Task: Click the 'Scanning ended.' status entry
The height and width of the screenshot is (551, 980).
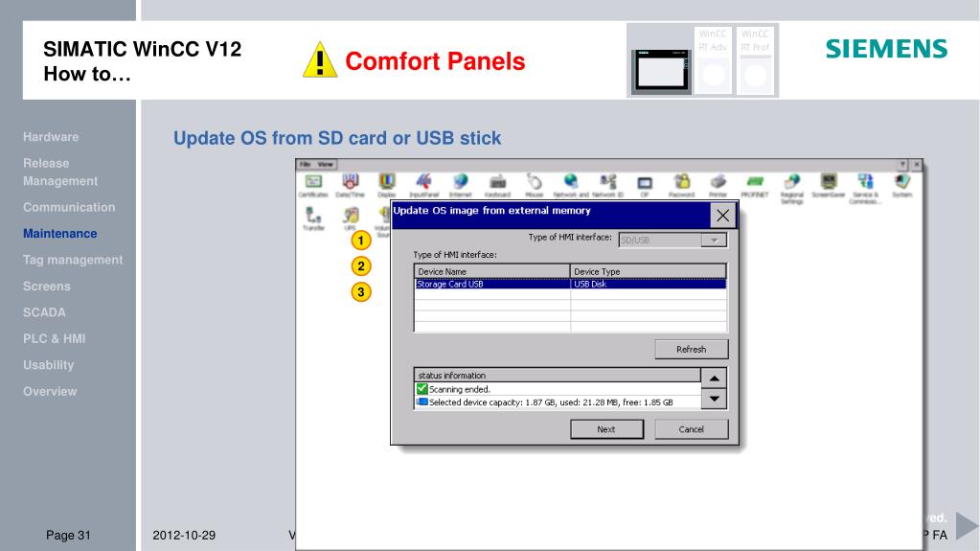Action: (460, 389)
